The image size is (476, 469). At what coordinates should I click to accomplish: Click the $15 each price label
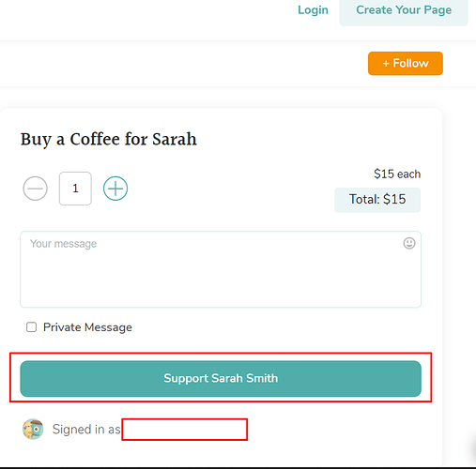397,174
